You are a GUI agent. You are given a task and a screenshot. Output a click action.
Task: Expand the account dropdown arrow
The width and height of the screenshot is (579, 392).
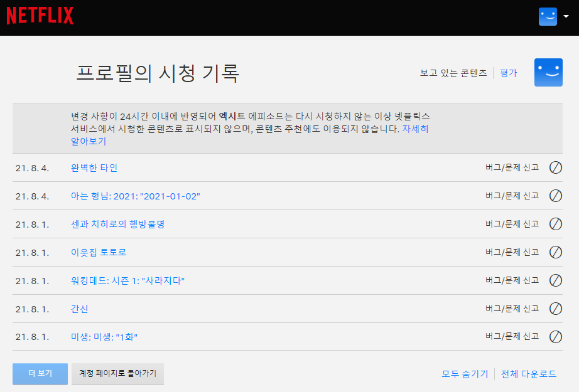click(x=566, y=16)
